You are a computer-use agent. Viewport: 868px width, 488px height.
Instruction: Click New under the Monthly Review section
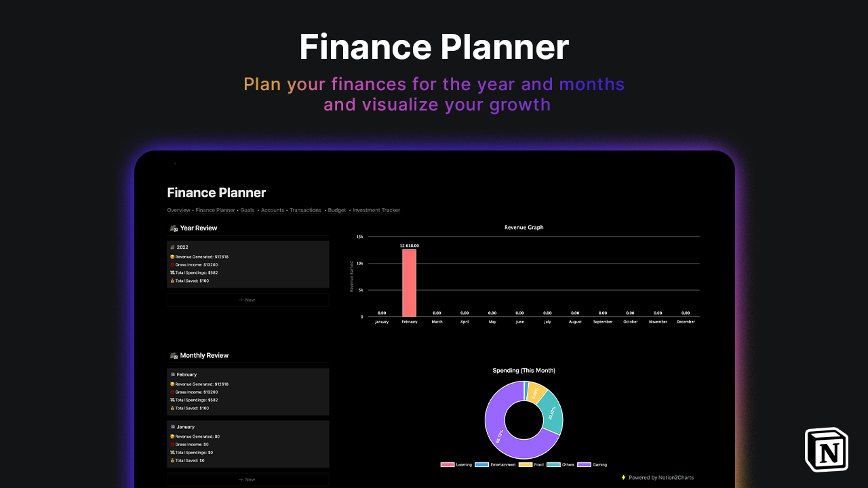(x=248, y=479)
